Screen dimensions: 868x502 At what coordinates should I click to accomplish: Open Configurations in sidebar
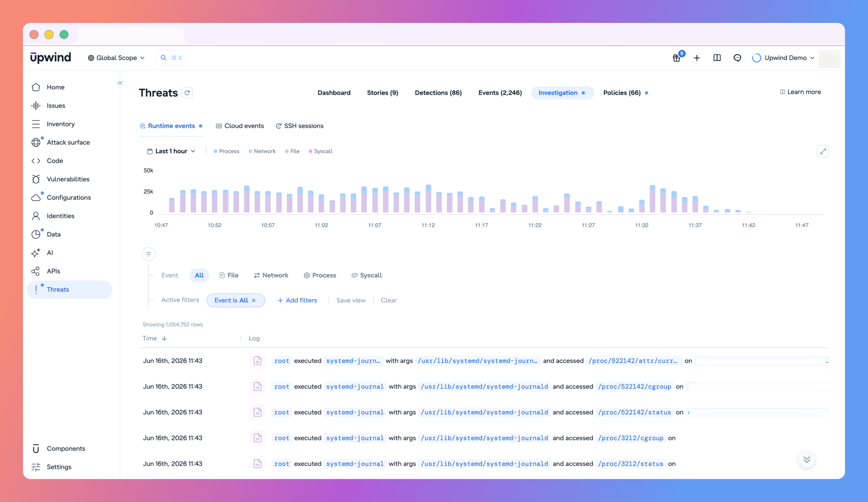(x=69, y=197)
